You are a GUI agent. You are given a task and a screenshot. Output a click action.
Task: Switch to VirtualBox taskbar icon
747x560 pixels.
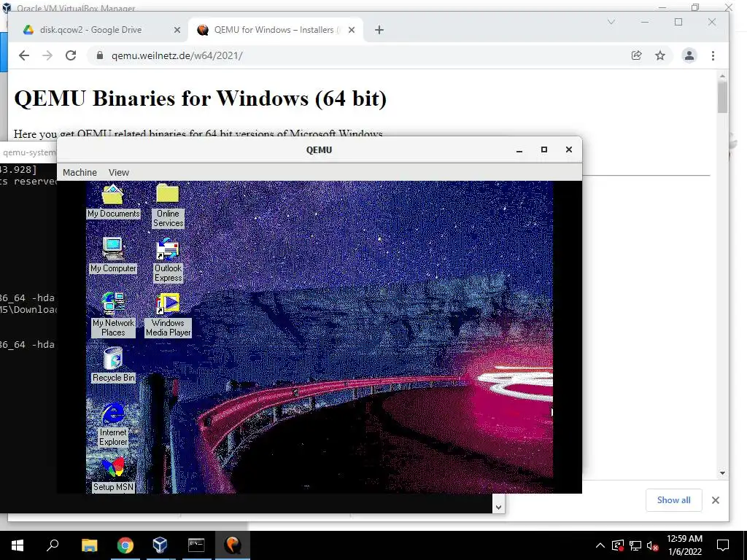(160, 545)
